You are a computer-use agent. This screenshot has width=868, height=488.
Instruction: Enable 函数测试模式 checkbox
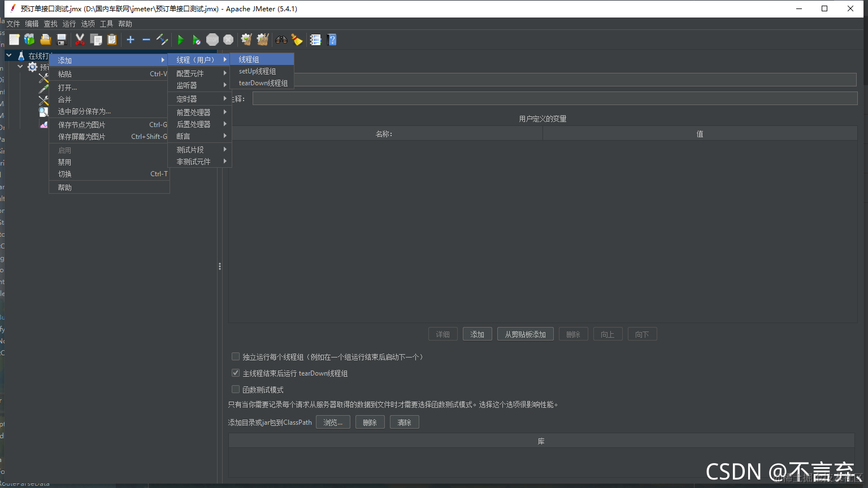[236, 389]
